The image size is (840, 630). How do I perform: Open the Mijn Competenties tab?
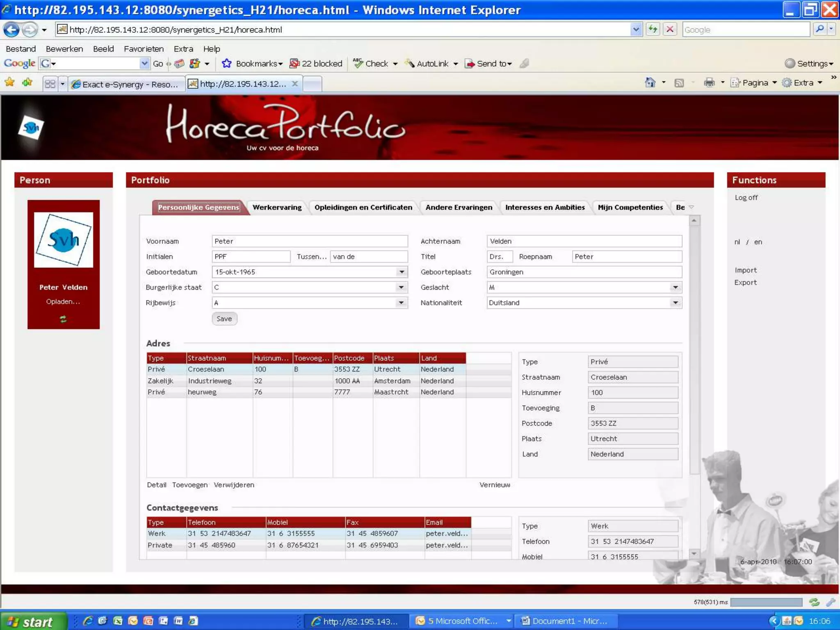coord(630,208)
